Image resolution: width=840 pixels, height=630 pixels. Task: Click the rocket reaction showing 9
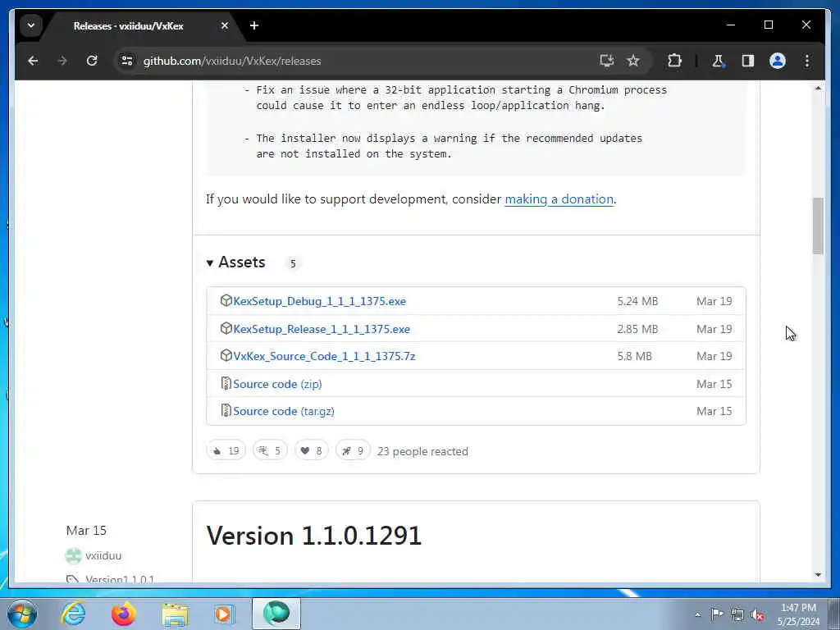pyautogui.click(x=353, y=450)
